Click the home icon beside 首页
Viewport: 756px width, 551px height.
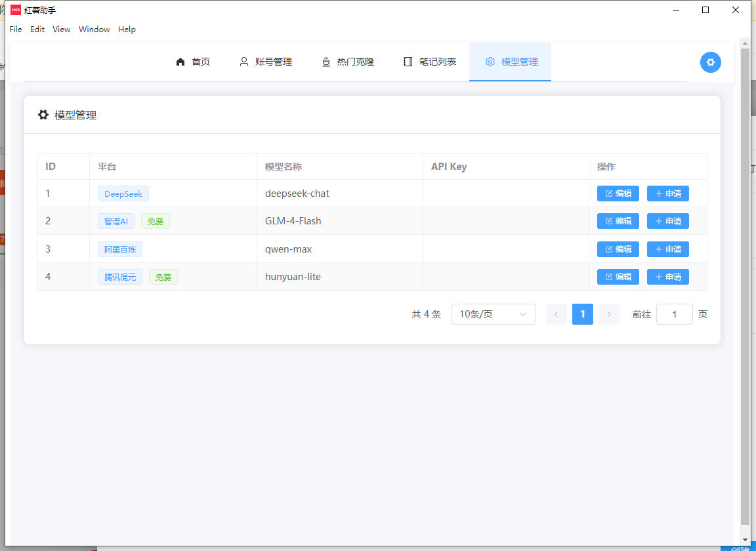[x=180, y=62]
